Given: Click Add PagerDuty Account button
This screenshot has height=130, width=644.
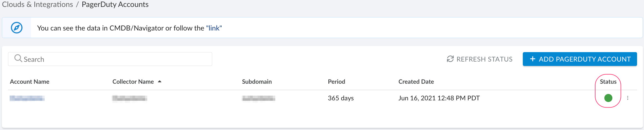Looking at the screenshot, I should 580,59.
